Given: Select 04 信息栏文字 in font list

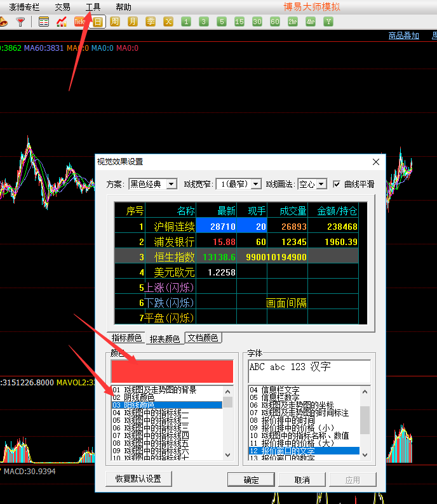Looking at the screenshot, I should click(304, 390).
